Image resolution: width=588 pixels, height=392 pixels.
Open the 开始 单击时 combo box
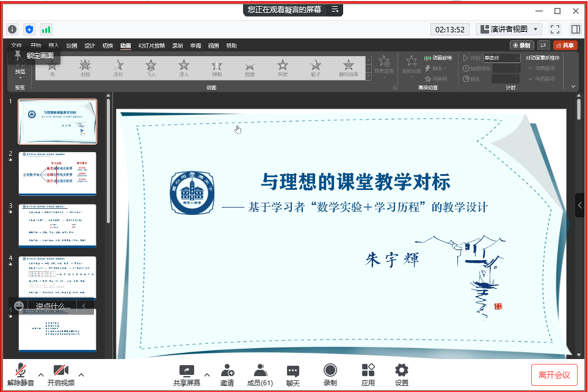point(502,58)
